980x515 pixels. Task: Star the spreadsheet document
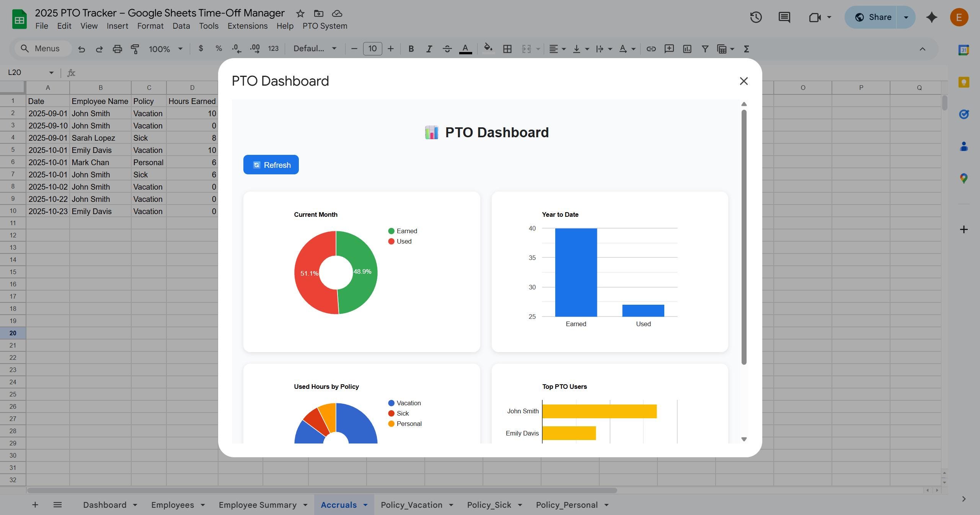(x=300, y=13)
